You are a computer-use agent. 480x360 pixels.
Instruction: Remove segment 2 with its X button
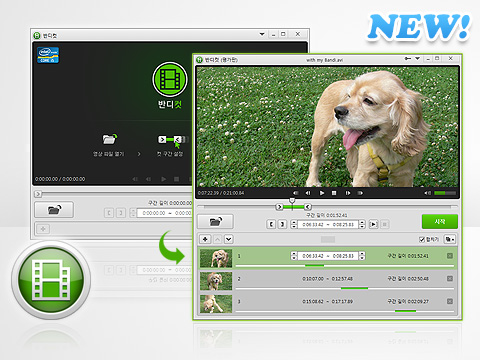pyautogui.click(x=450, y=278)
